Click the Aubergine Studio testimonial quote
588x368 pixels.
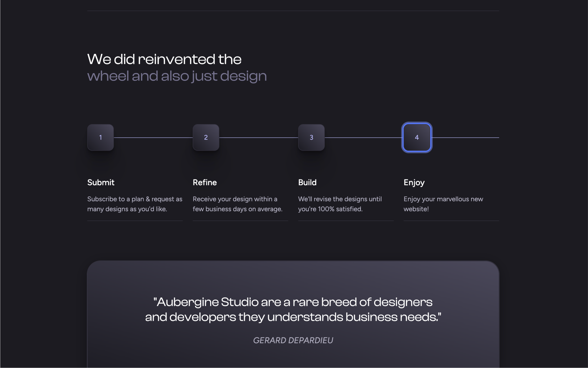pos(293,309)
